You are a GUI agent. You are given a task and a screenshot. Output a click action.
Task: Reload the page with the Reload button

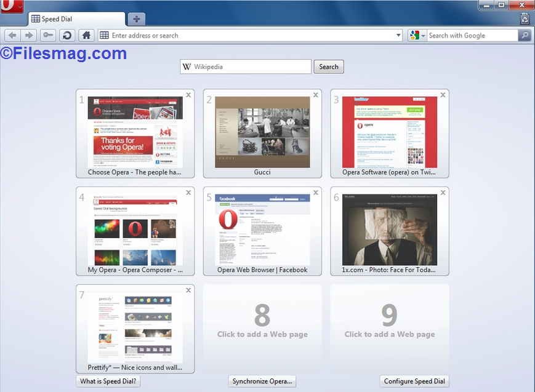point(67,35)
